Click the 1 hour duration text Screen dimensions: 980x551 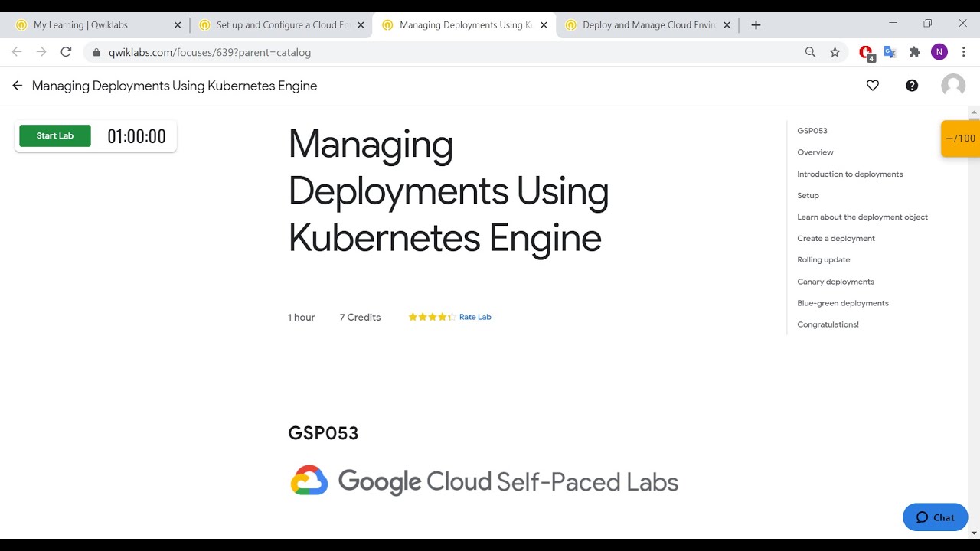[301, 317]
